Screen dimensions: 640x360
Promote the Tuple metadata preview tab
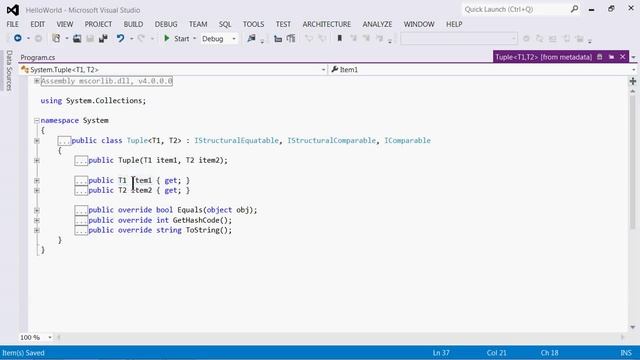click(x=611, y=57)
